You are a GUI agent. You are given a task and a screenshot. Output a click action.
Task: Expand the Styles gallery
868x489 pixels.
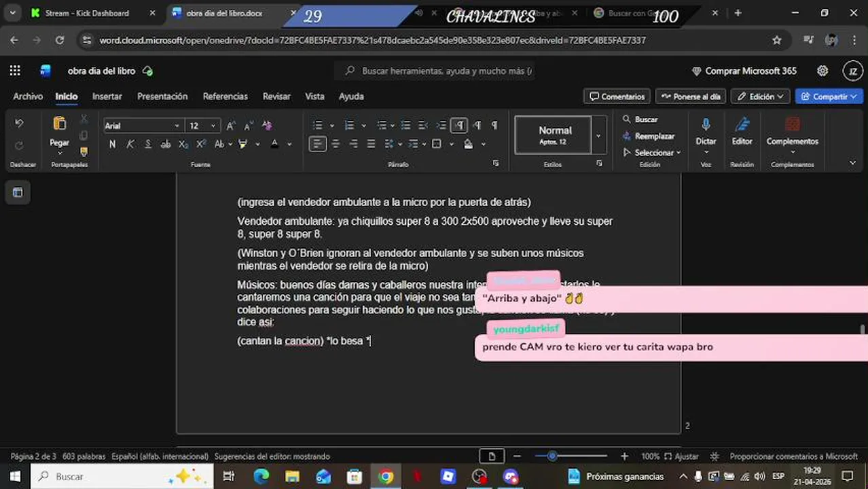click(598, 135)
